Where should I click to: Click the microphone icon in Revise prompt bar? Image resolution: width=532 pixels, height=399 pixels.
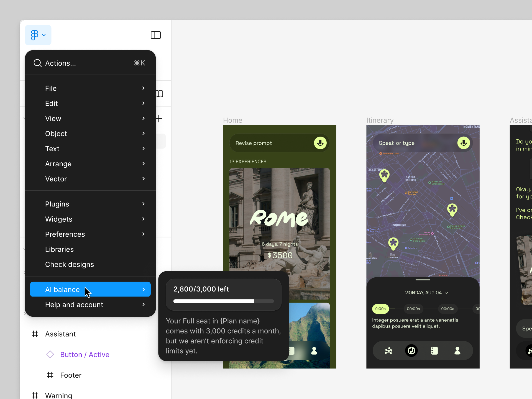point(320,143)
